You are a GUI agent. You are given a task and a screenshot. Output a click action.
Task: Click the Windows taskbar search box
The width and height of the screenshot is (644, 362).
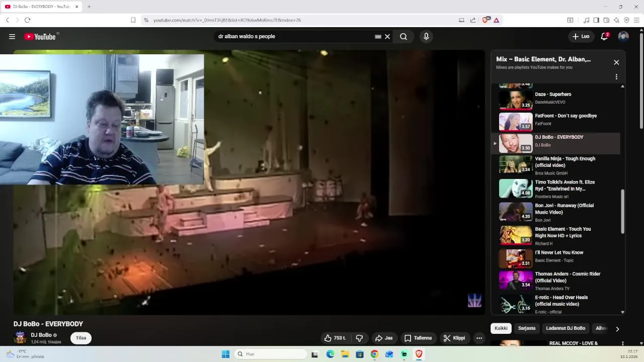pyautogui.click(x=271, y=354)
